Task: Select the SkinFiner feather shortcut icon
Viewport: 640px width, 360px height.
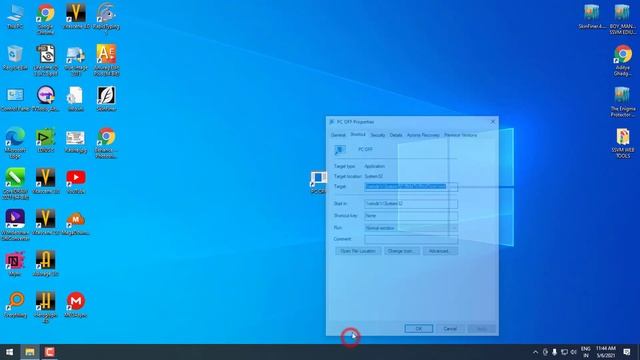Action: point(106,99)
